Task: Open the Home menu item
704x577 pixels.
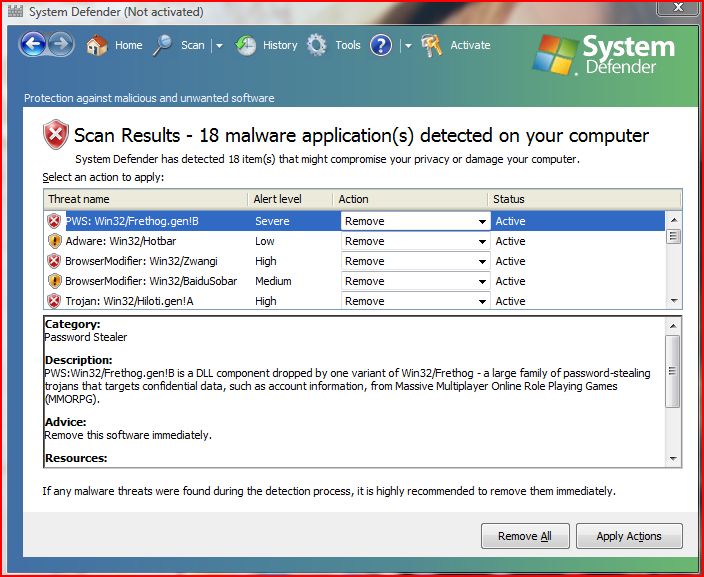Action: coord(128,45)
